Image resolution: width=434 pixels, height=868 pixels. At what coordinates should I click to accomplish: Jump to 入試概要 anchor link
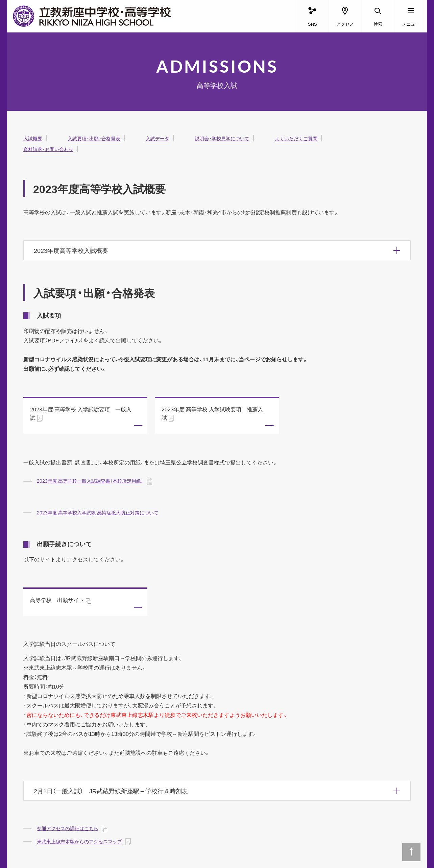coord(33,139)
